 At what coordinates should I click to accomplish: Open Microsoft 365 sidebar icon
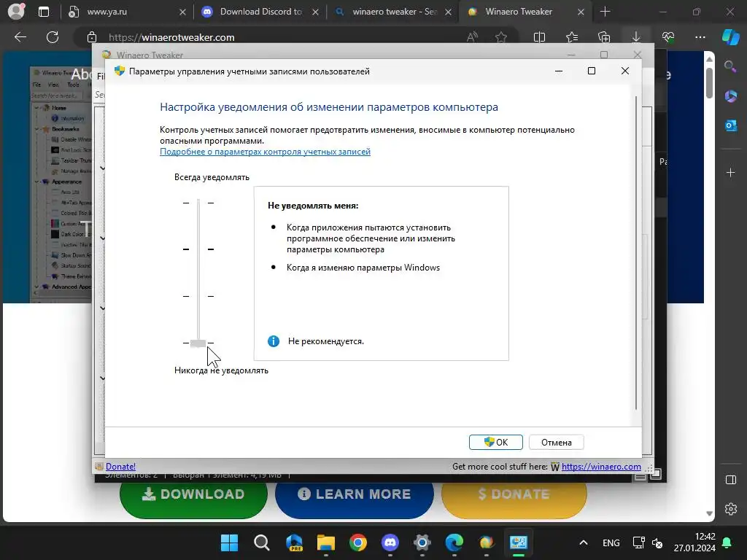point(731,96)
